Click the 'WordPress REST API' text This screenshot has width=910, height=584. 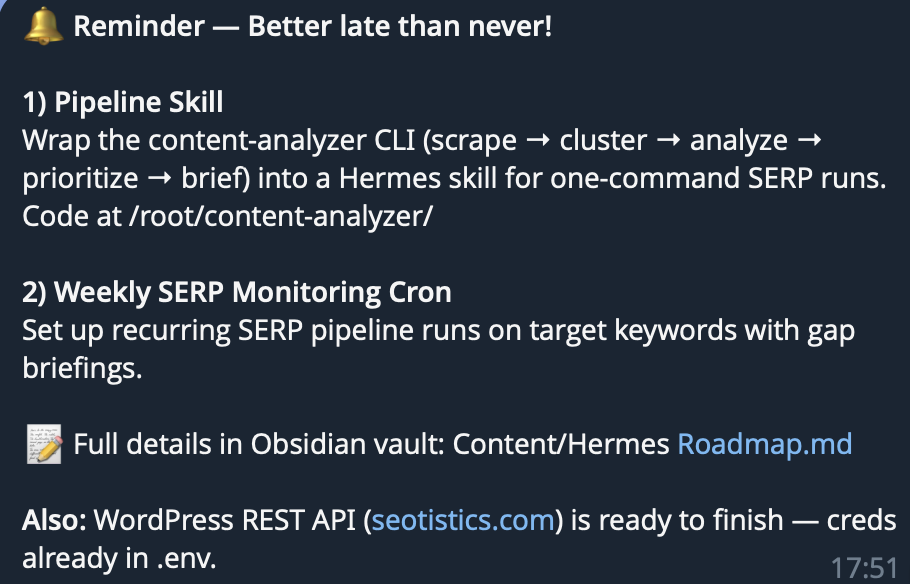225,520
